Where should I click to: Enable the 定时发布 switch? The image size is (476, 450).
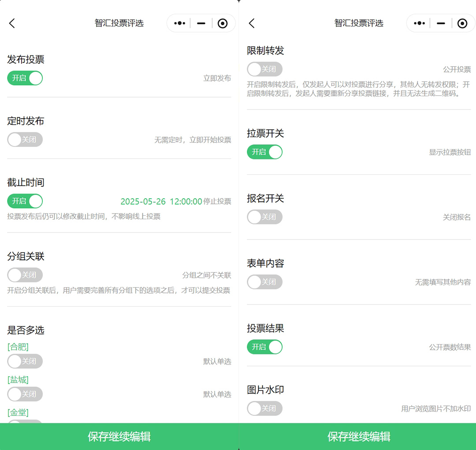[25, 140]
